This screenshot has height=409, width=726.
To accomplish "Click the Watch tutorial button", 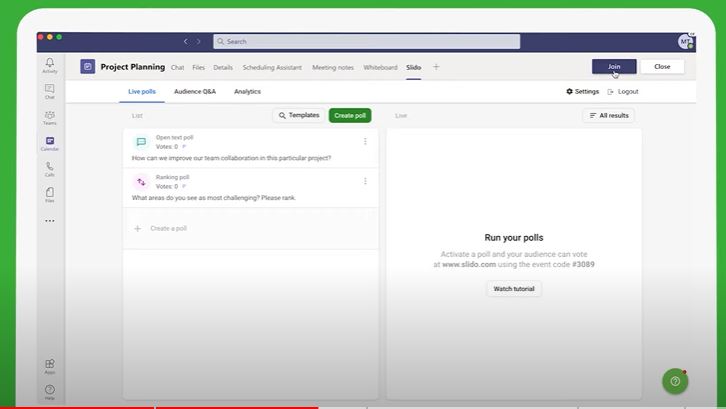I will click(514, 289).
